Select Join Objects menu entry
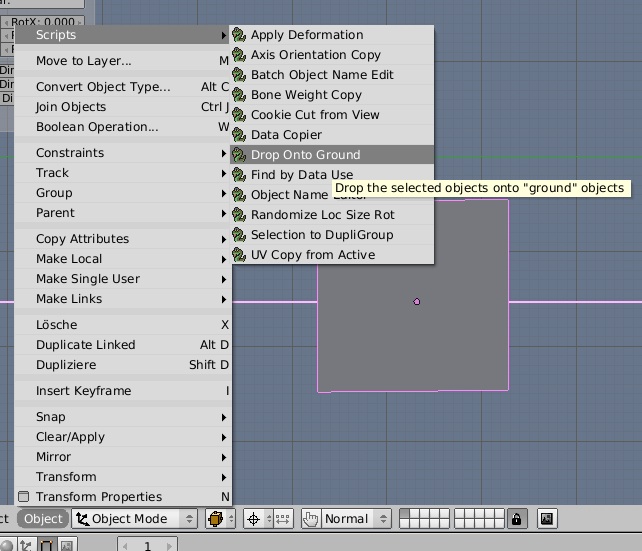 point(123,107)
